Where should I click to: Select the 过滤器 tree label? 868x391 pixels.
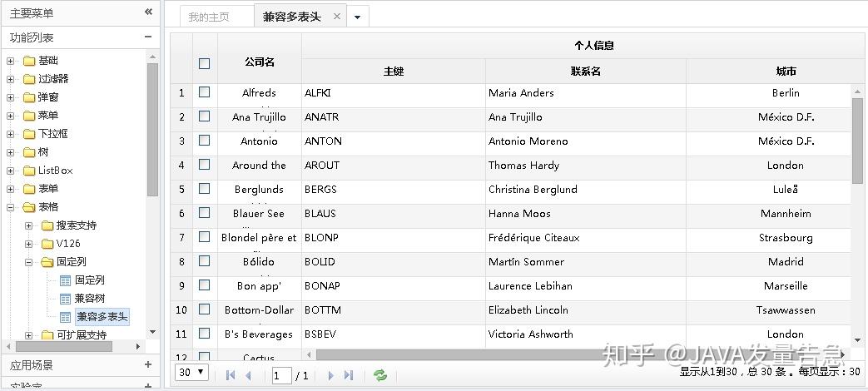pos(53,79)
